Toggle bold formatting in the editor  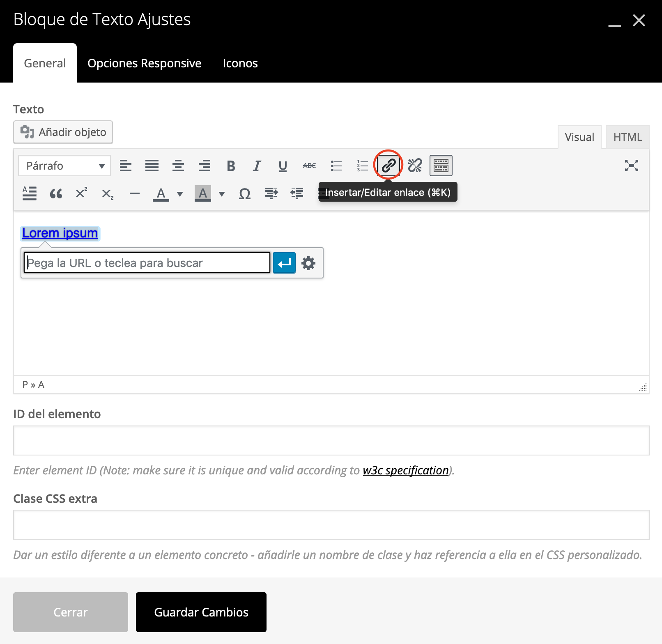pyautogui.click(x=231, y=166)
